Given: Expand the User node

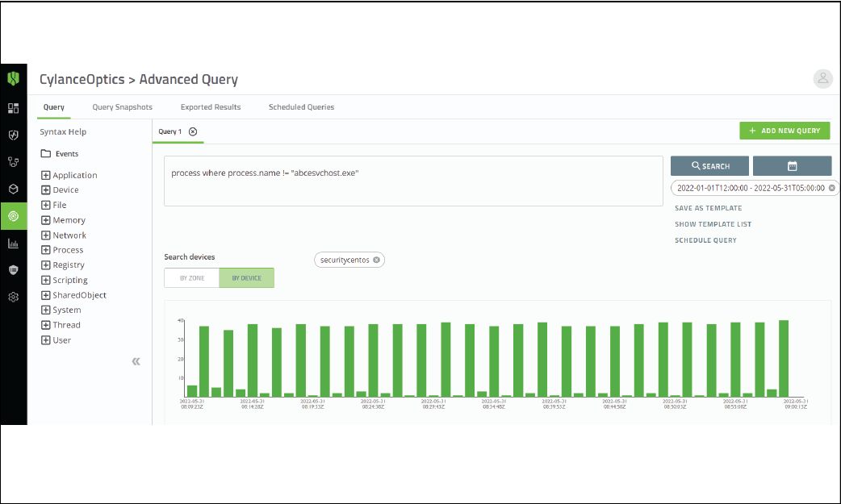Looking at the screenshot, I should point(45,340).
